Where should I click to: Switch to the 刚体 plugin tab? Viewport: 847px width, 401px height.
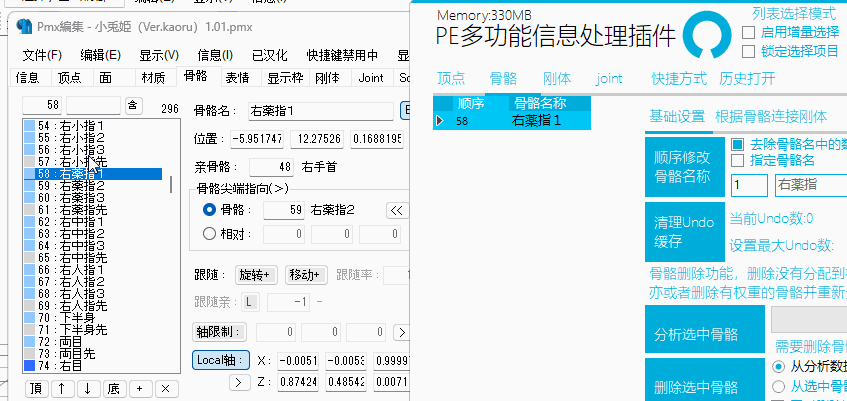coord(557,78)
